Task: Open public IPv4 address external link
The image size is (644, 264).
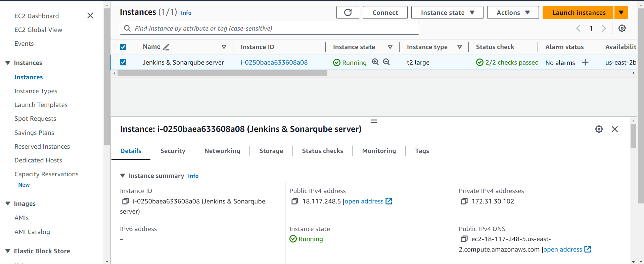Action: [368, 201]
